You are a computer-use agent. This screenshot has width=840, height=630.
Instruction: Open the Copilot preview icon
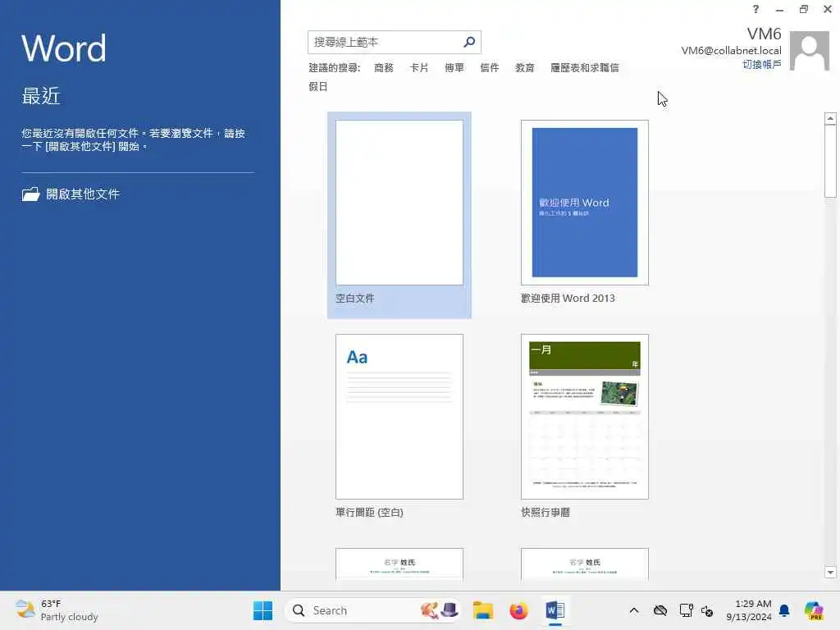pos(814,610)
